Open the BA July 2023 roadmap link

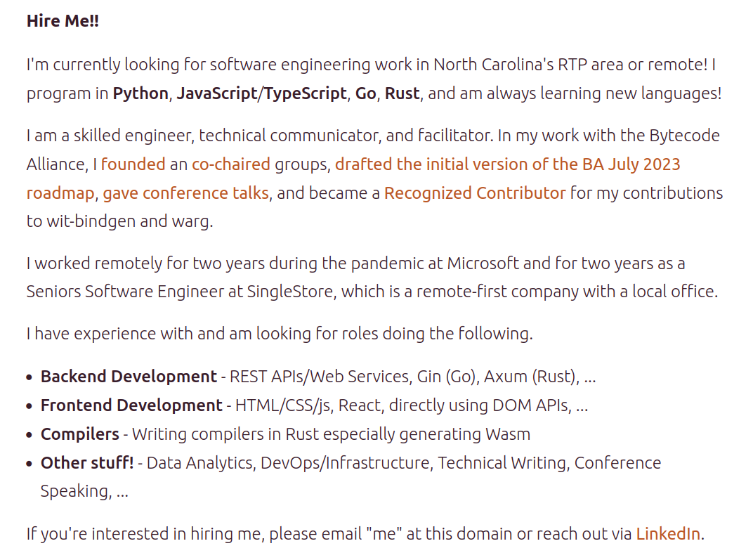508,164
